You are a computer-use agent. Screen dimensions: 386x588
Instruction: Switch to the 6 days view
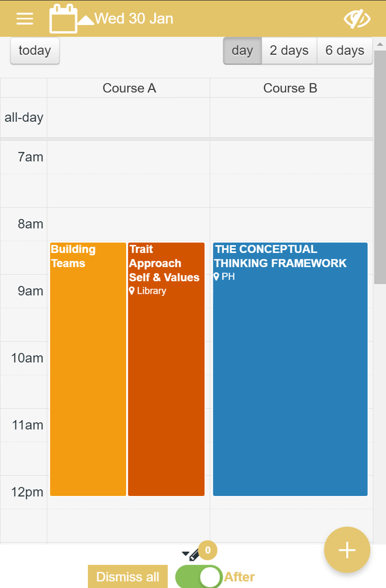345,51
